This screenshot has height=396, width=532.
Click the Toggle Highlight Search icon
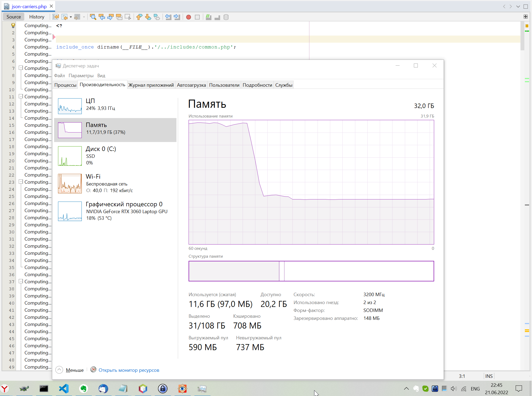119,17
